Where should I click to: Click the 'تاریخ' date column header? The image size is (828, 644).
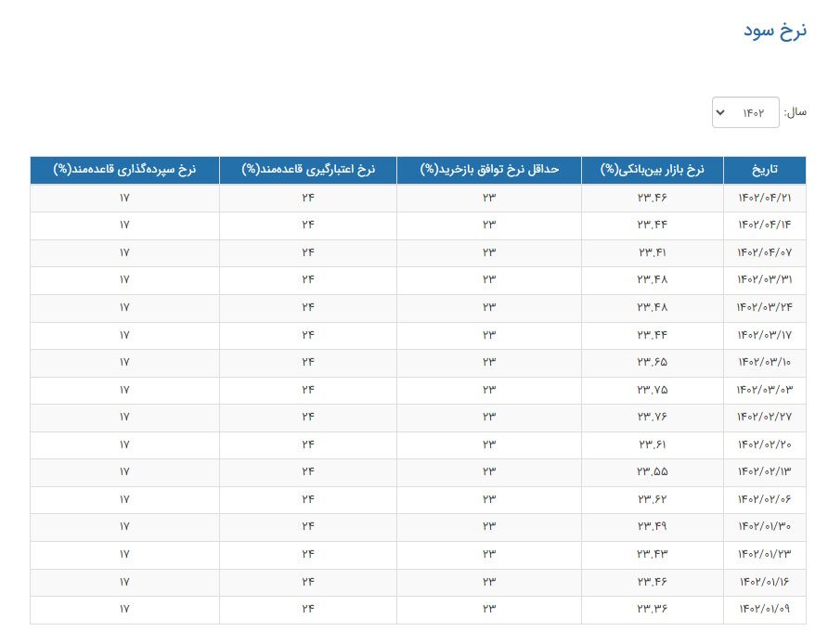[x=764, y=170]
